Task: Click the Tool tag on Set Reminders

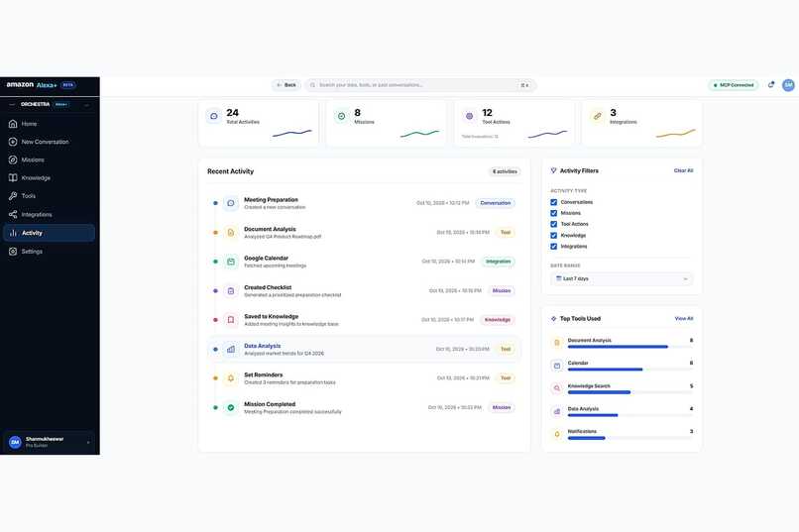Action: coord(506,378)
